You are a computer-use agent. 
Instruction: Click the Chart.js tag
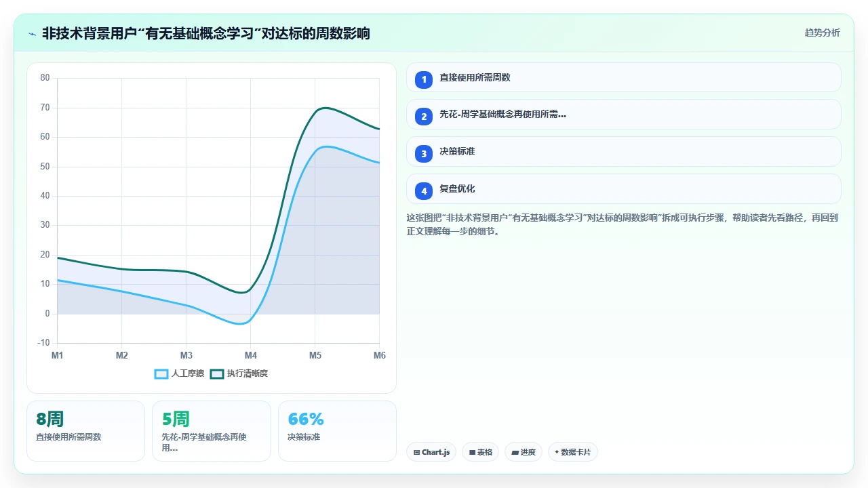(x=431, y=452)
